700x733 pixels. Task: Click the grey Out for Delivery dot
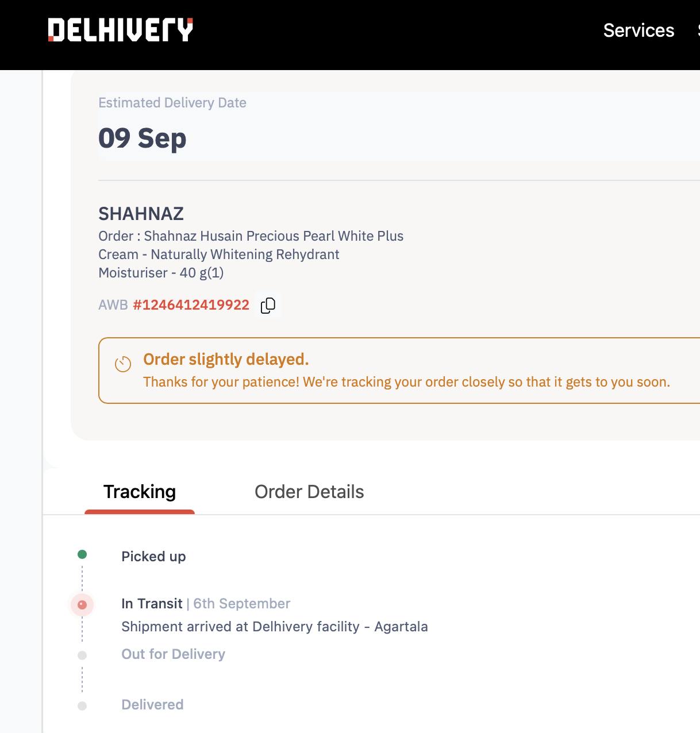82,655
